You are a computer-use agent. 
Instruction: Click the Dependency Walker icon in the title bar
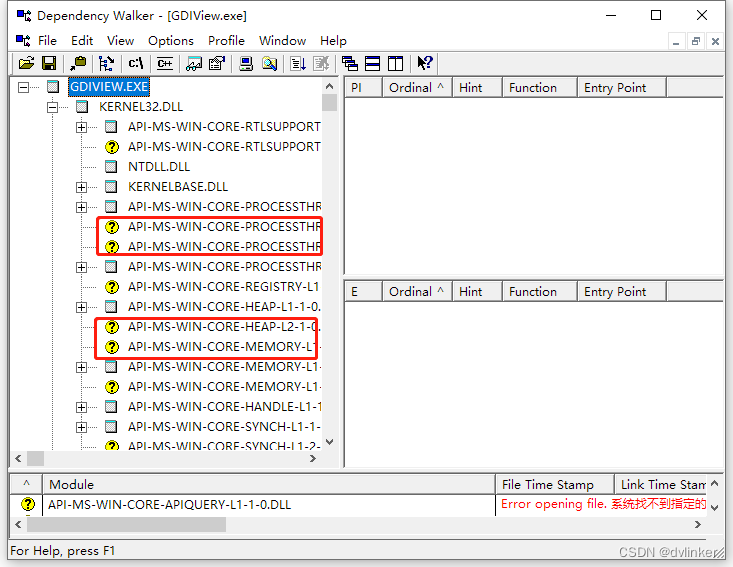pos(23,15)
